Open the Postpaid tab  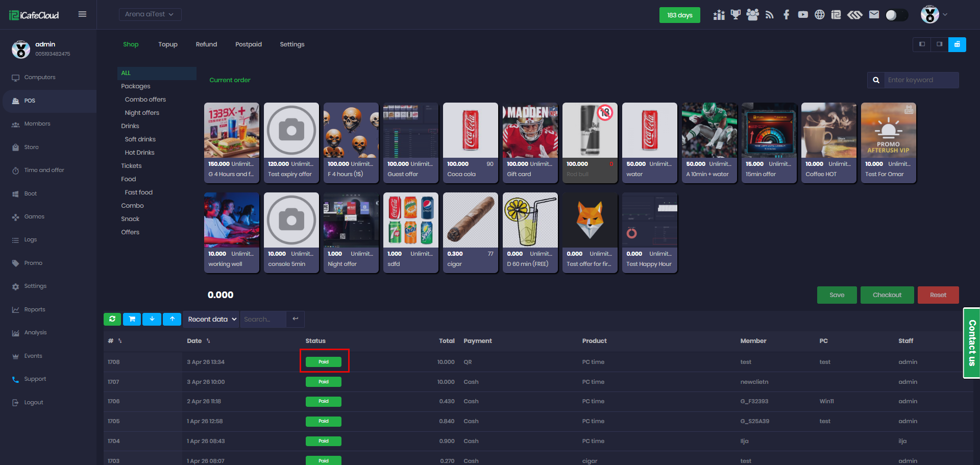(x=249, y=44)
